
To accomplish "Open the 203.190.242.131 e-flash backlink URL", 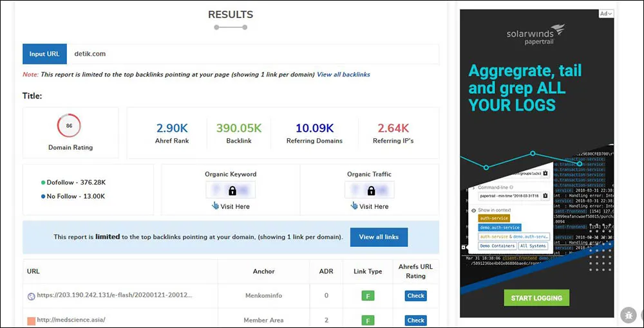I will pyautogui.click(x=115, y=295).
